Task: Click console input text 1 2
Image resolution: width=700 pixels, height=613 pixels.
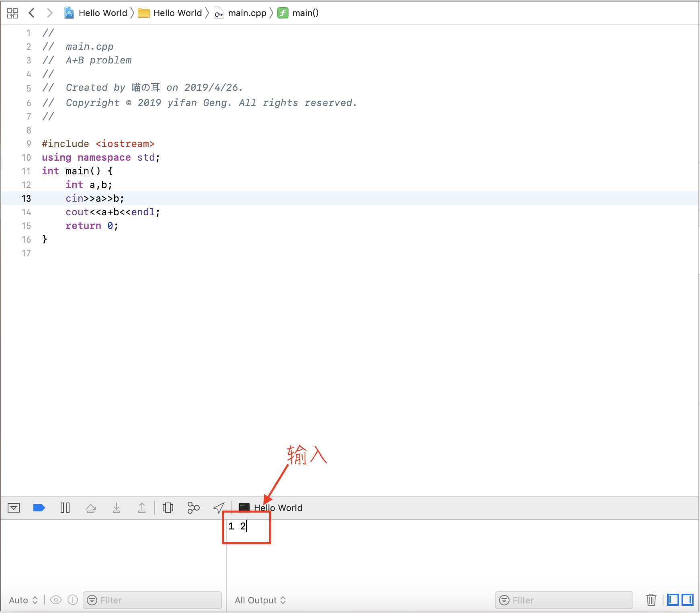Action: (x=237, y=526)
